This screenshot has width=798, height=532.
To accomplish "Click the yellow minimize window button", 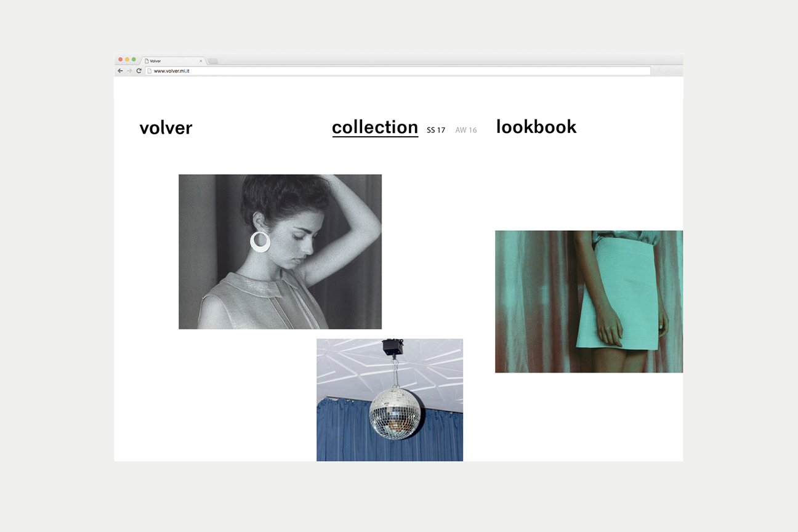I will point(127,60).
